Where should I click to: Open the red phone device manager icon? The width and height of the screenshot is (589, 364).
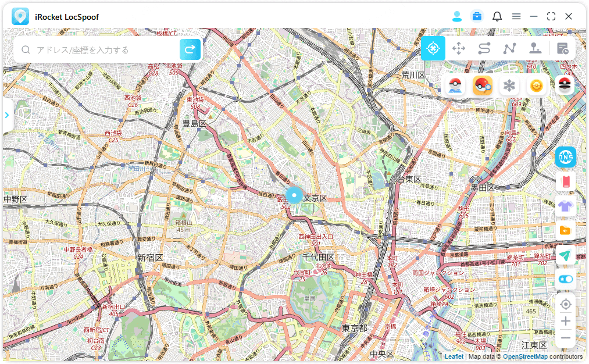(566, 181)
